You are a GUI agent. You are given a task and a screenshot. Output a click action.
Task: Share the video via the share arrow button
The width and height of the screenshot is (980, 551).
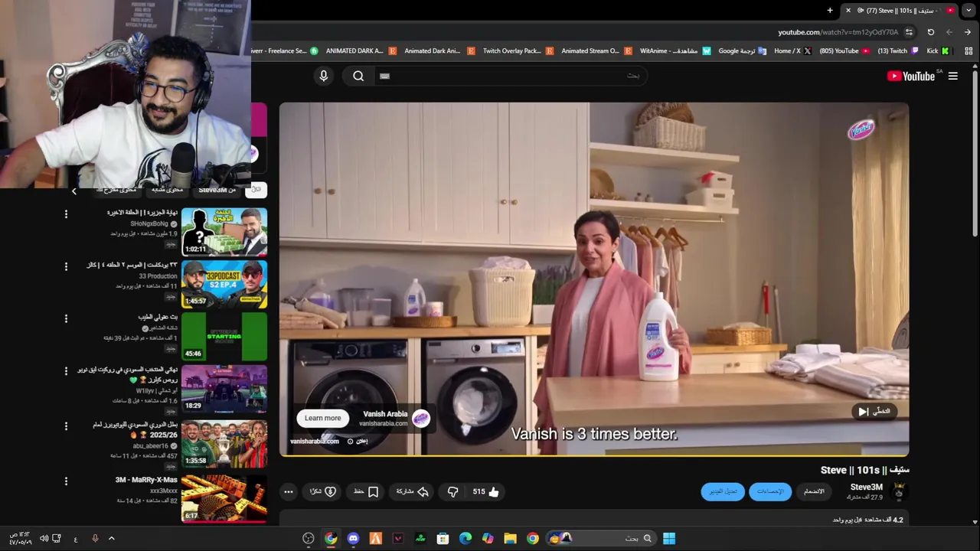[x=412, y=491]
